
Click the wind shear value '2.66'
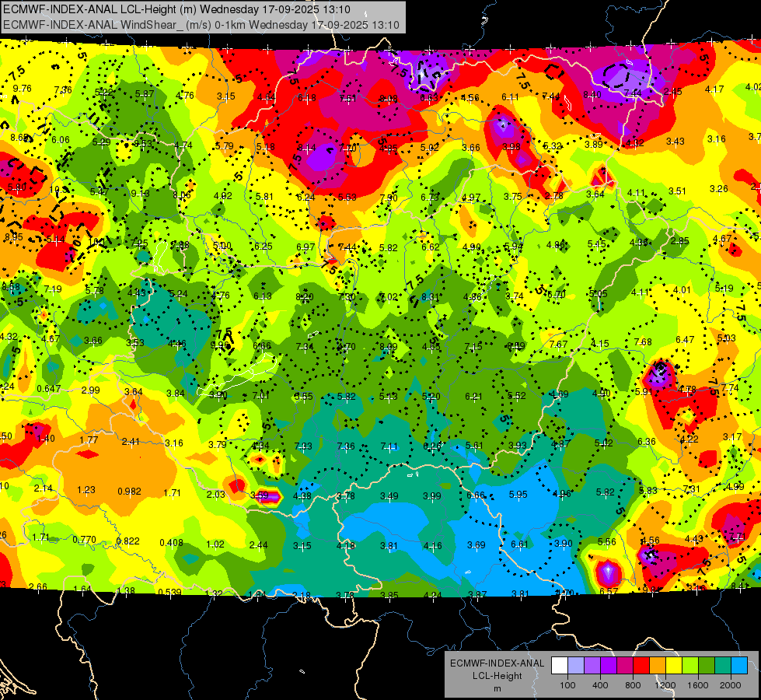point(38,586)
